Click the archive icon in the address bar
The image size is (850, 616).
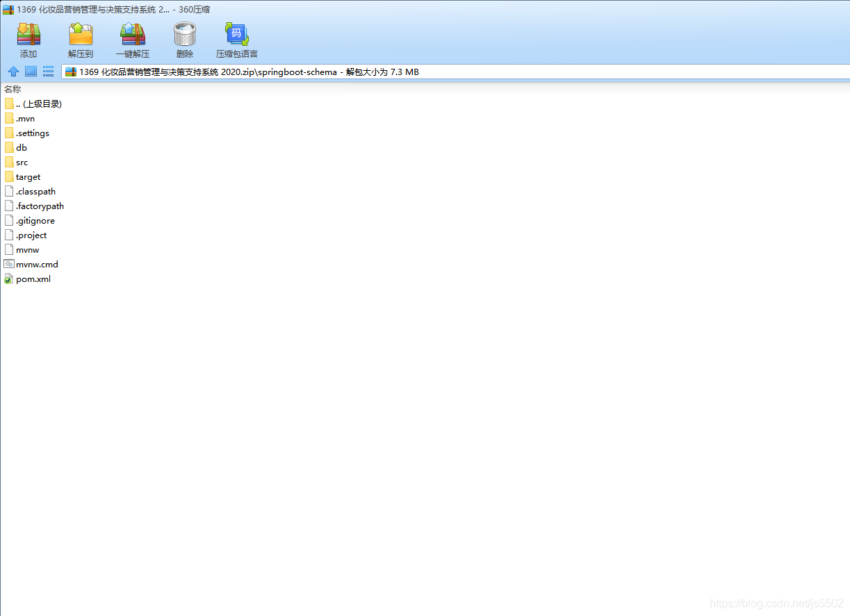[71, 72]
